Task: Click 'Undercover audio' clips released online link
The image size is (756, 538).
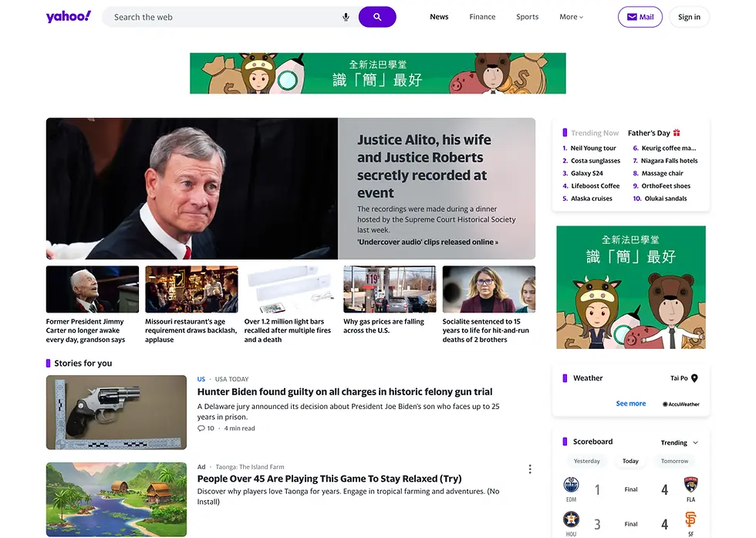Action: (427, 242)
